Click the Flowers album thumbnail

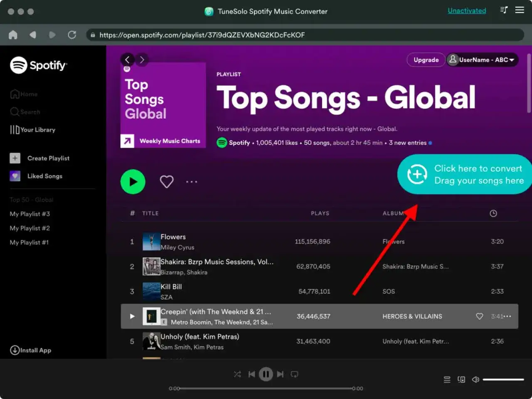click(x=151, y=241)
